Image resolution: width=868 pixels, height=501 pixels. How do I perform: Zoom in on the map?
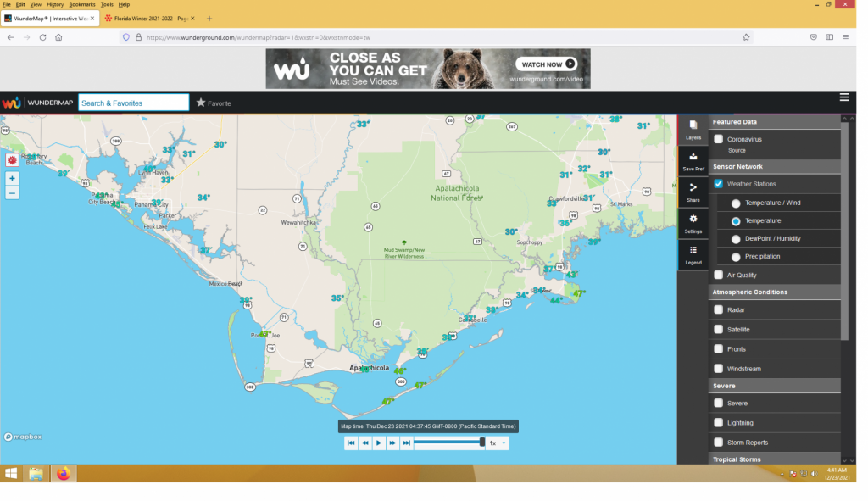(x=12, y=178)
